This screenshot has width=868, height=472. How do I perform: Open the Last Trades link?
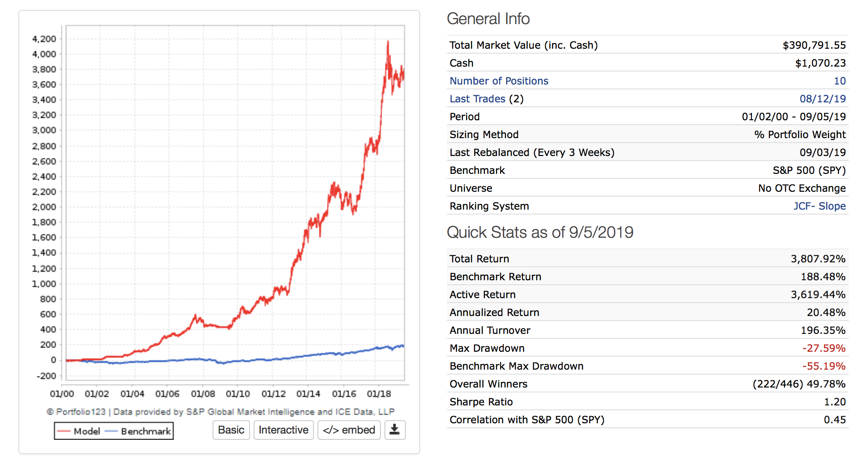[477, 99]
